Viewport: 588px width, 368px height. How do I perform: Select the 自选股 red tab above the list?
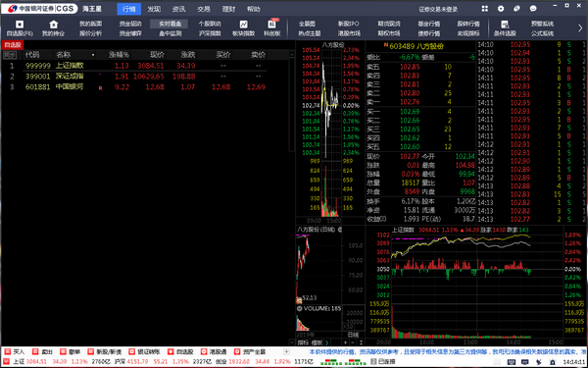(x=13, y=45)
